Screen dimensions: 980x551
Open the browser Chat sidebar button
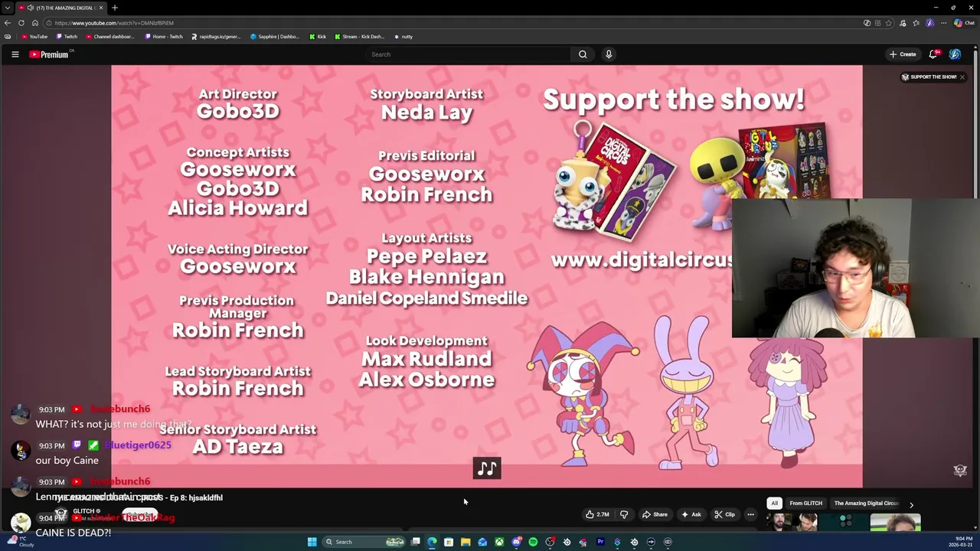(965, 23)
